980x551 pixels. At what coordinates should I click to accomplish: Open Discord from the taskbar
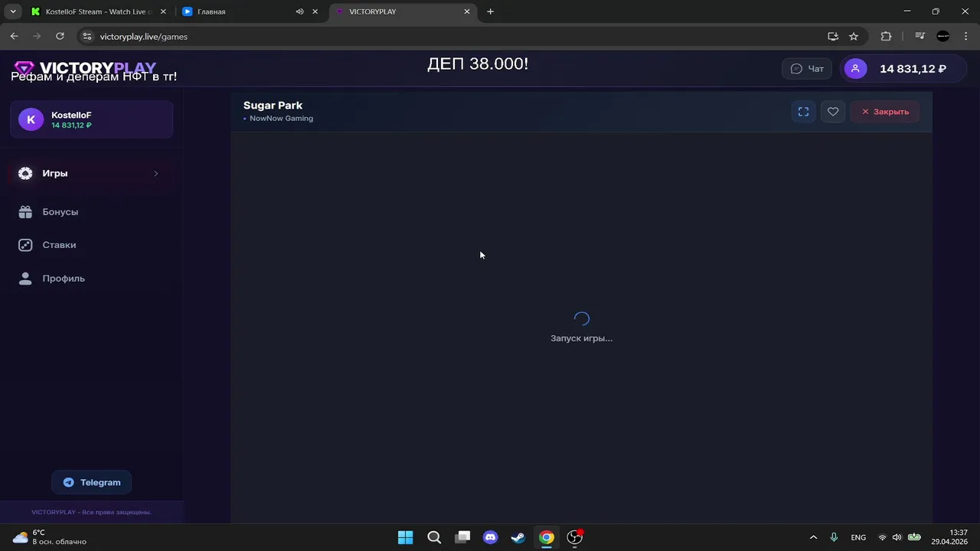[490, 537]
